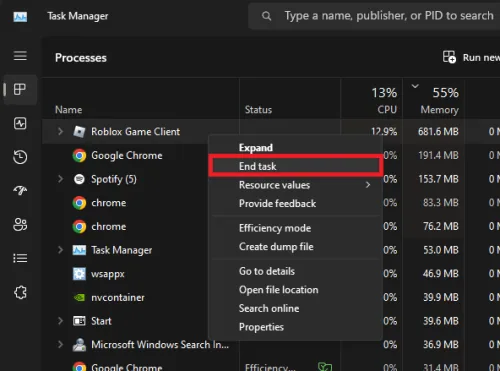500x371 pixels.
Task: Expand the Spotify (5) process group
Action: (x=60, y=179)
